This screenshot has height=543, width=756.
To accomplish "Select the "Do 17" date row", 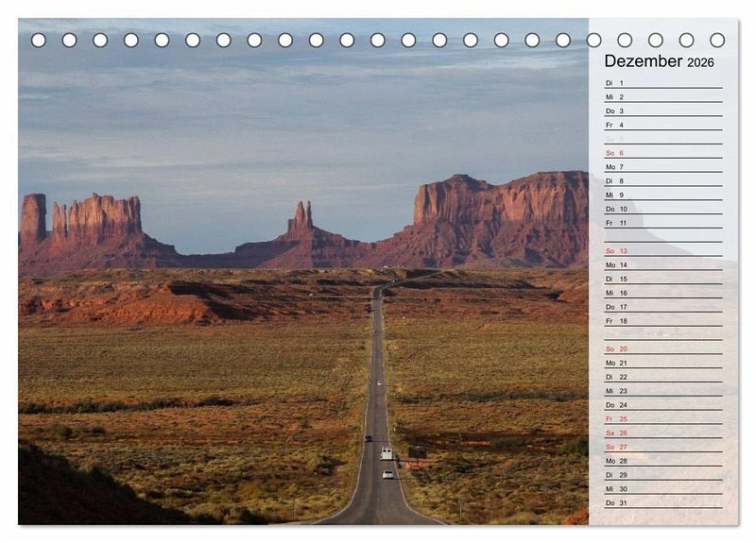I will click(x=663, y=306).
